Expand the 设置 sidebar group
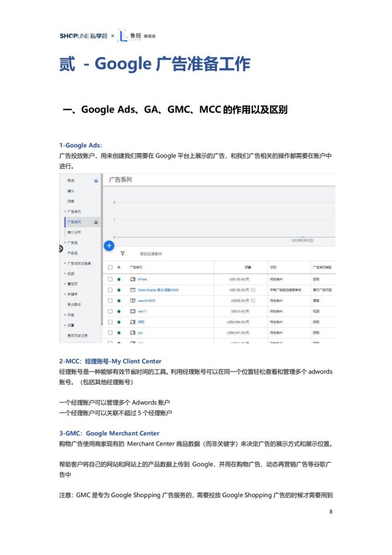 (x=65, y=325)
